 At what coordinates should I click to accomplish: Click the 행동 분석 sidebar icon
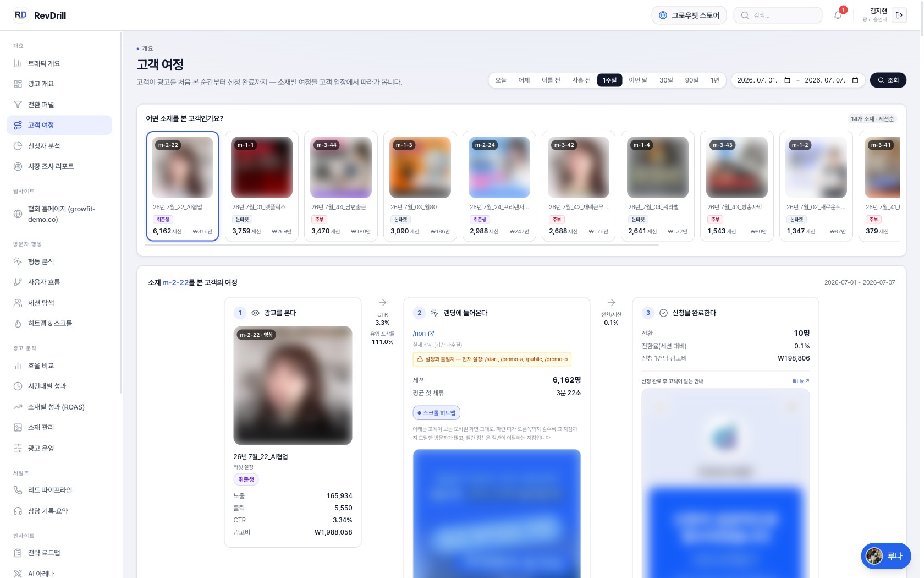18,261
